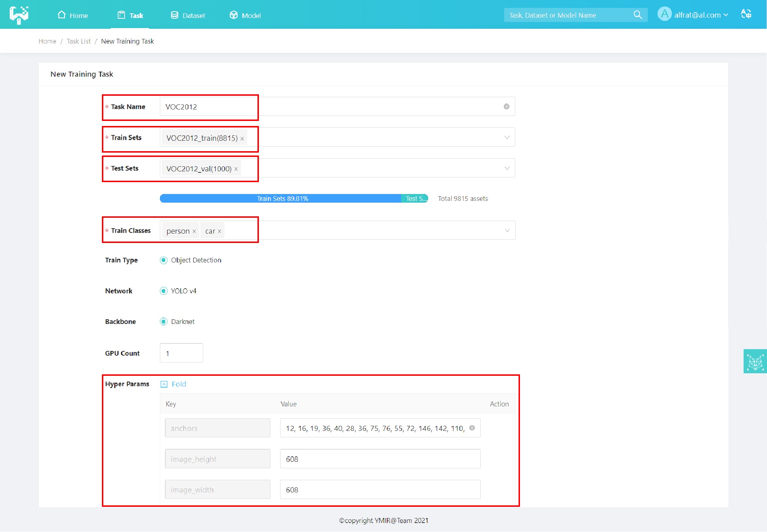The height and width of the screenshot is (532, 767).
Task: Go to the Model menu tab
Action: coord(245,15)
